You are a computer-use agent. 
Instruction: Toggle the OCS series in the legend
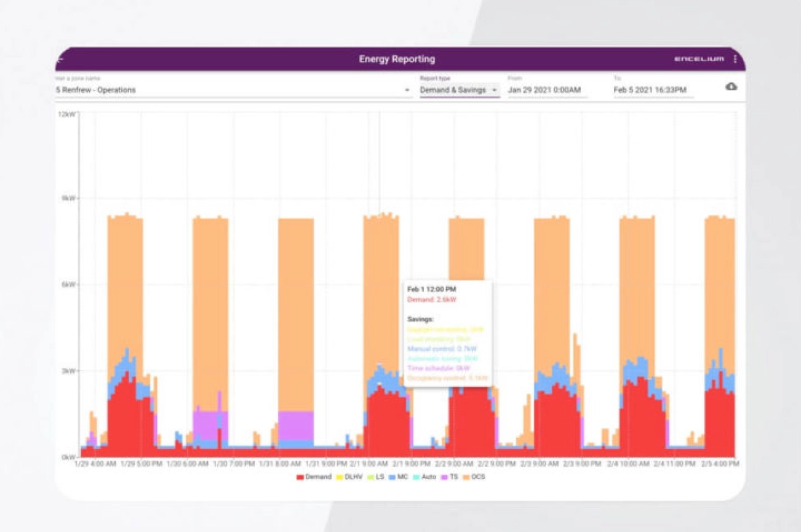click(x=474, y=477)
